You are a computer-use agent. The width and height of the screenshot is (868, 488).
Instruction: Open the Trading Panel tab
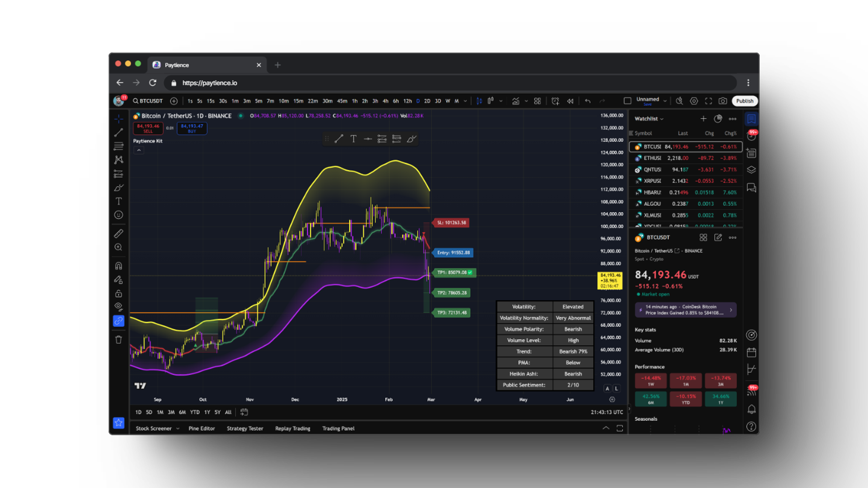338,428
